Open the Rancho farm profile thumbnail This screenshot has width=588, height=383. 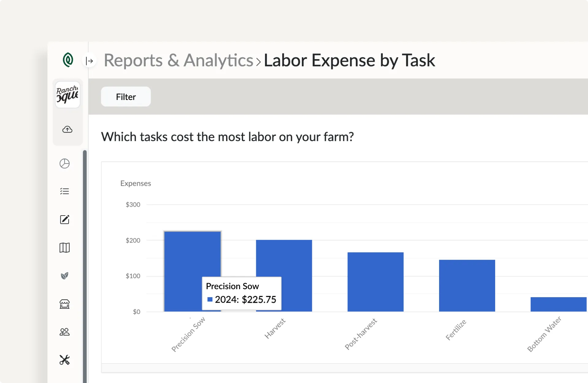tap(67, 94)
